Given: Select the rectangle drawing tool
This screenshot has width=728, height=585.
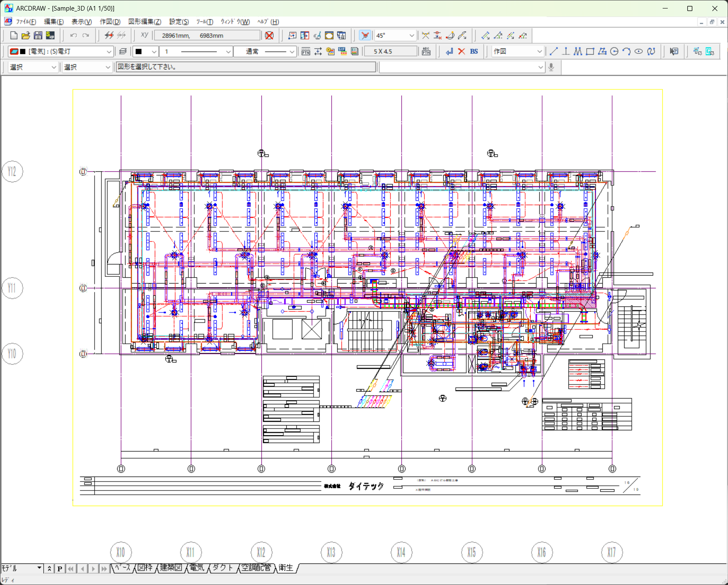Looking at the screenshot, I should click(x=590, y=52).
